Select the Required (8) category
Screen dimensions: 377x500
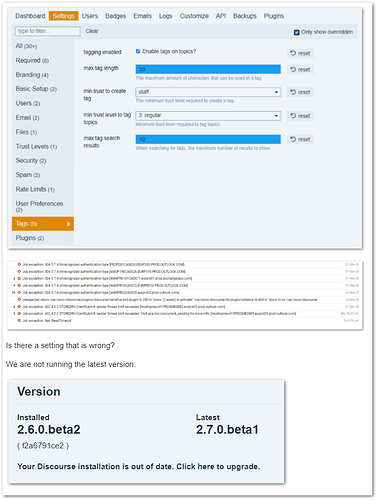(32, 60)
